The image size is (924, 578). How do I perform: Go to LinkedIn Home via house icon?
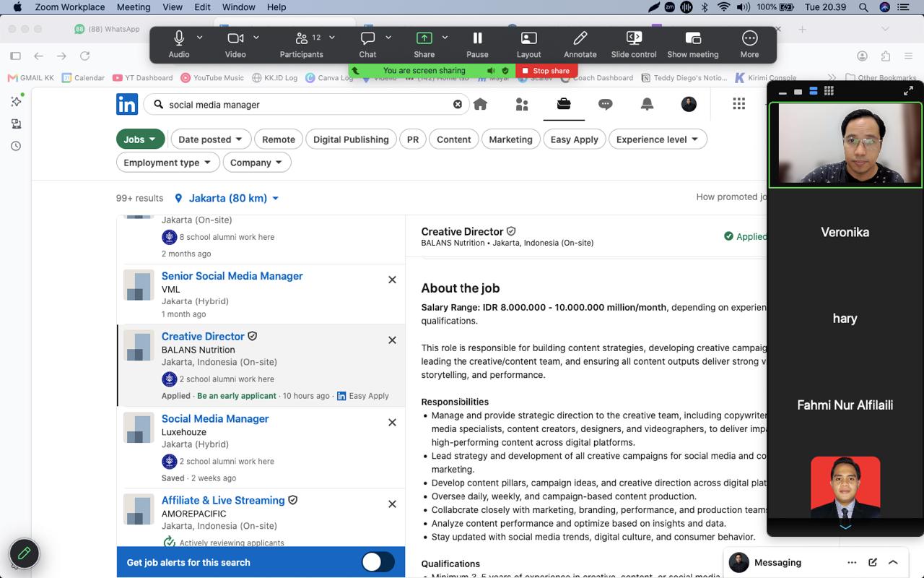(480, 104)
